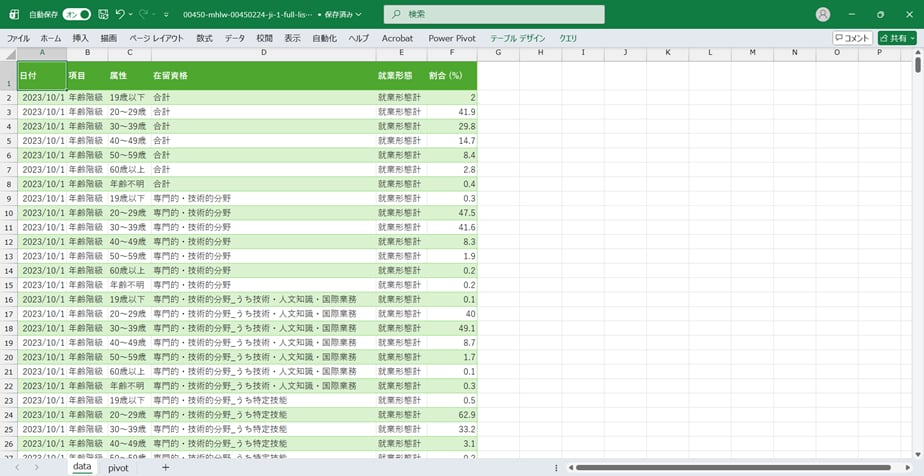924x476 pixels.
Task: Click the Save icon in title bar
Action: (103, 15)
